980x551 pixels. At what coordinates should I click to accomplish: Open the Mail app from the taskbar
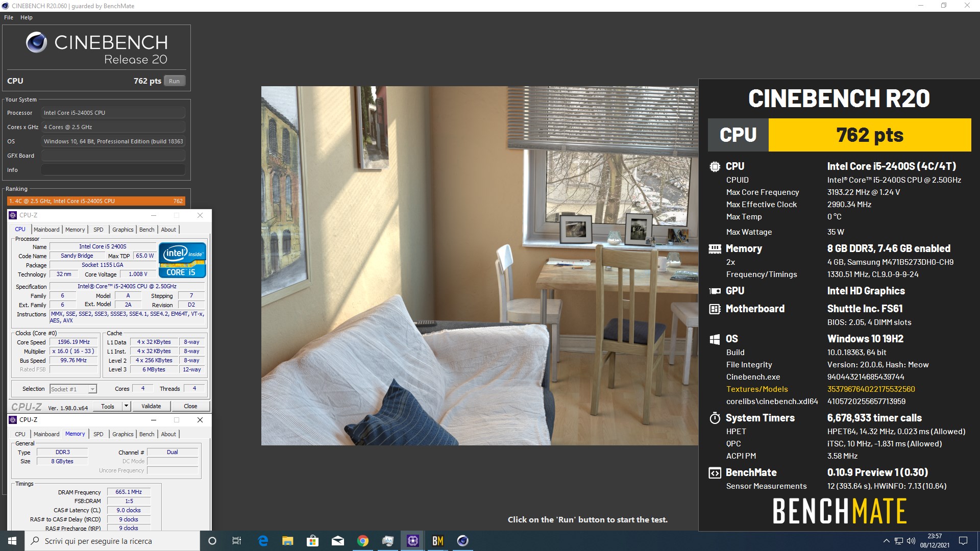(x=337, y=541)
